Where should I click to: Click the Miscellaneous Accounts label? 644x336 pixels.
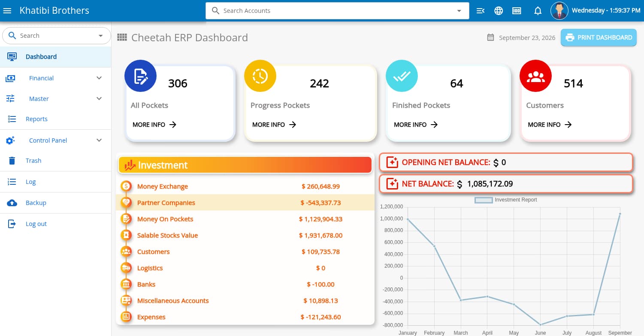(173, 301)
